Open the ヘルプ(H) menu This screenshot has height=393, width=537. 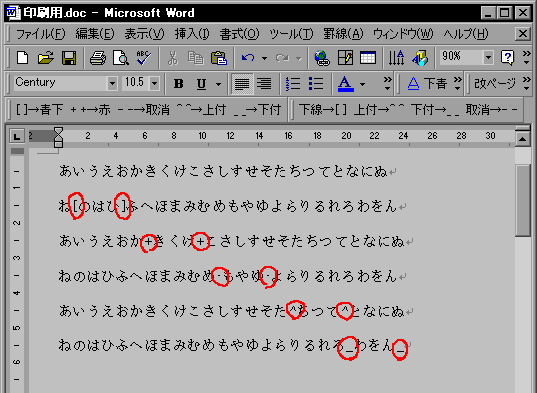click(466, 34)
